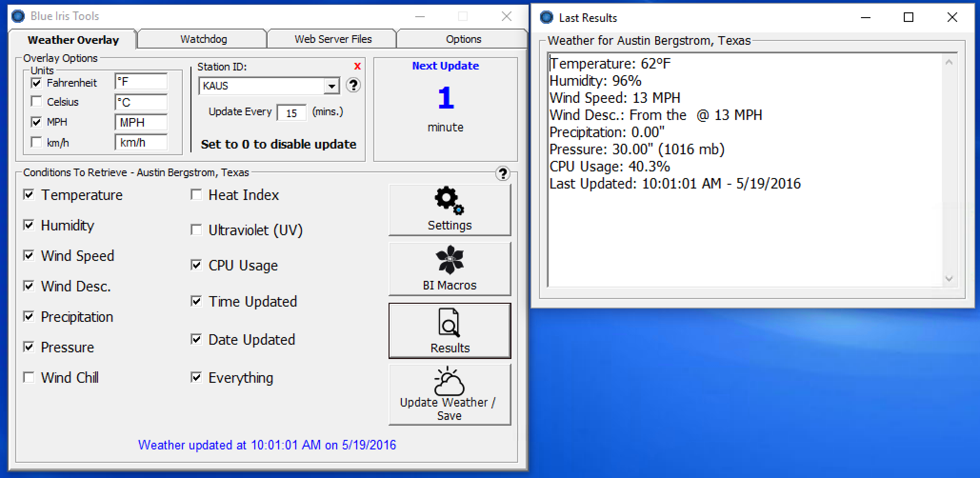Go to the Options tab
Screen dimensions: 980x478
pos(463,39)
